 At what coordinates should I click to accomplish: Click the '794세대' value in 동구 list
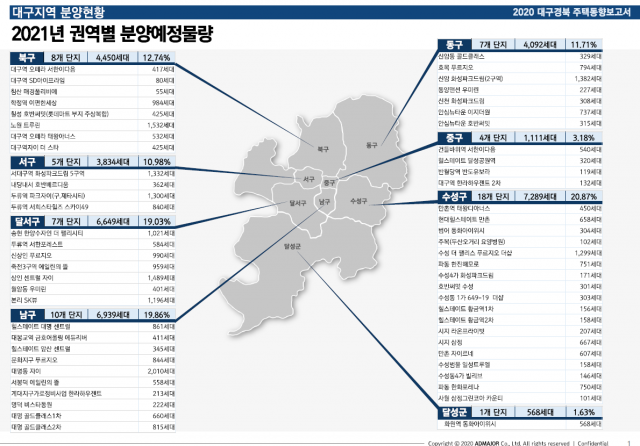pyautogui.click(x=590, y=67)
